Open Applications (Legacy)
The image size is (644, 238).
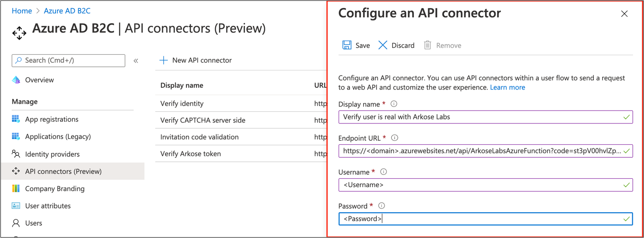click(x=58, y=136)
